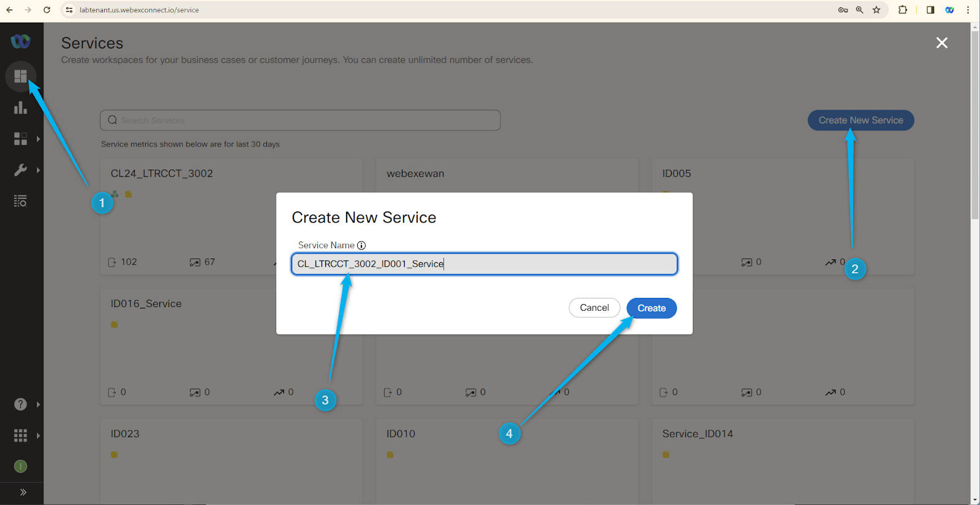Image resolution: width=980 pixels, height=505 pixels.
Task: Open the ID010 service card
Action: point(507,461)
